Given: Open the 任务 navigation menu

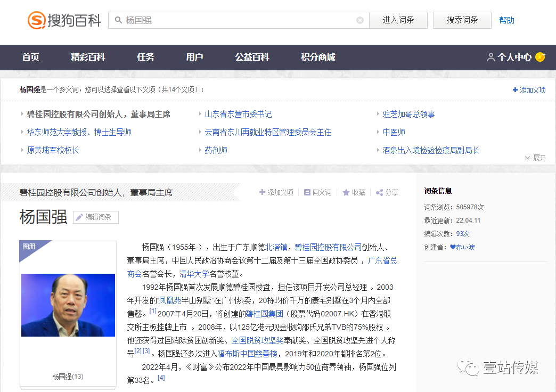Looking at the screenshot, I should click(145, 57).
